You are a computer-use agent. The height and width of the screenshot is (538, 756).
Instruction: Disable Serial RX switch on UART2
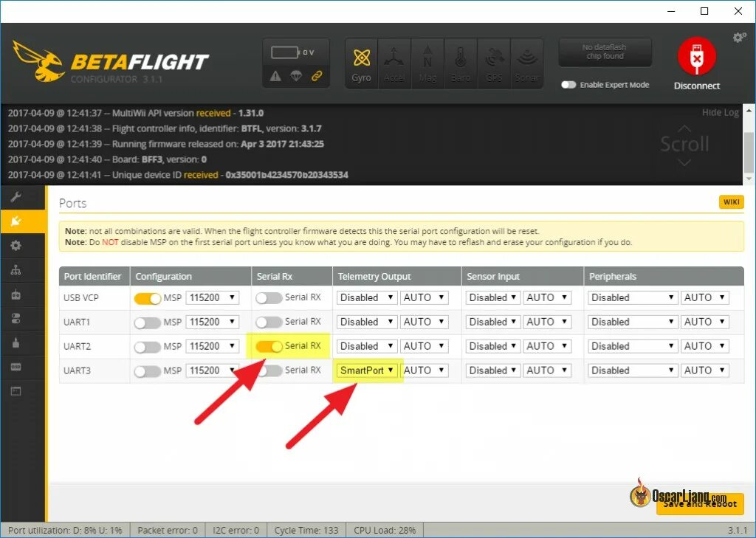(269, 346)
